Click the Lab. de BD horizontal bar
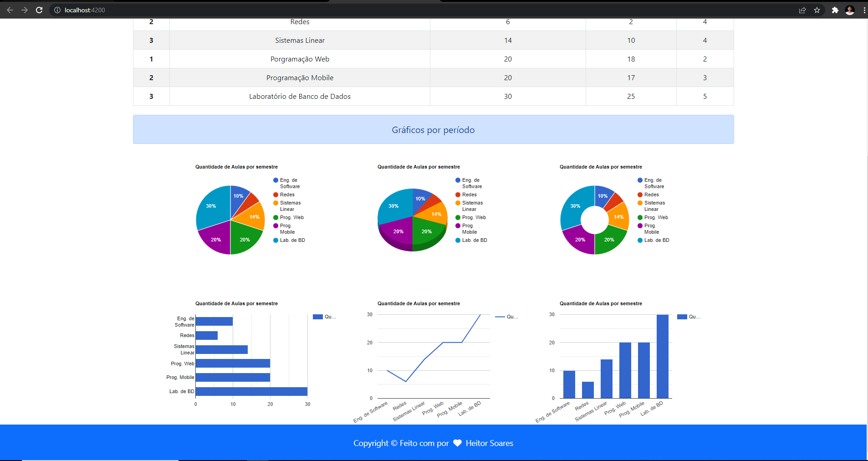 [251, 391]
